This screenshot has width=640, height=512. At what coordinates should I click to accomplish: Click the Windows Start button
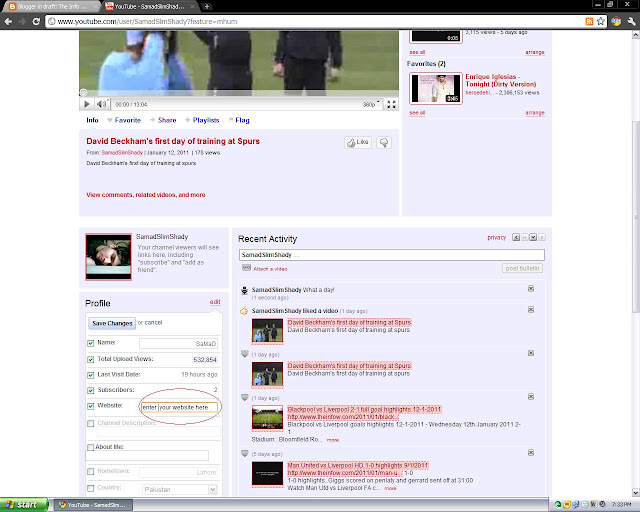[x=24, y=505]
